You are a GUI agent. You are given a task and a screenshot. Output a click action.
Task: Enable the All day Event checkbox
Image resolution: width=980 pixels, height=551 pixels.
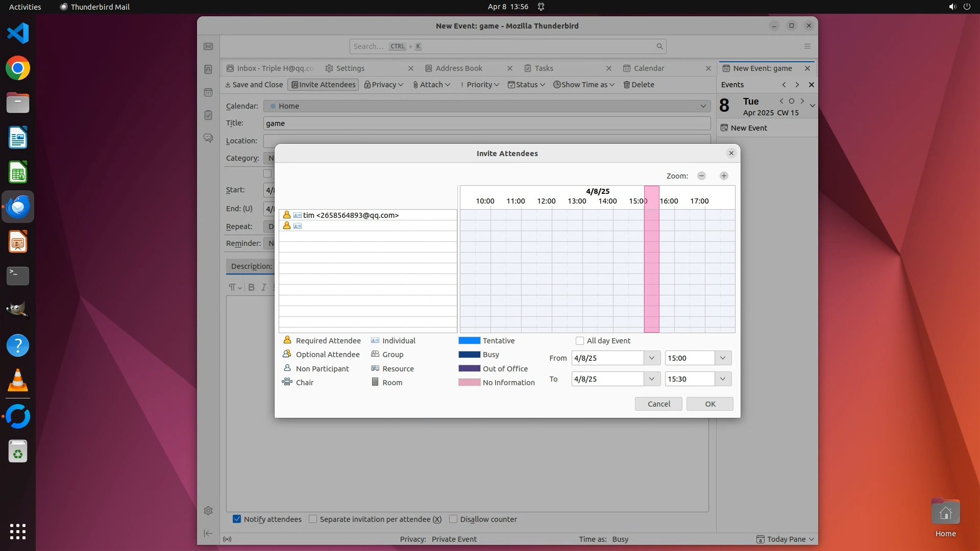coord(580,341)
